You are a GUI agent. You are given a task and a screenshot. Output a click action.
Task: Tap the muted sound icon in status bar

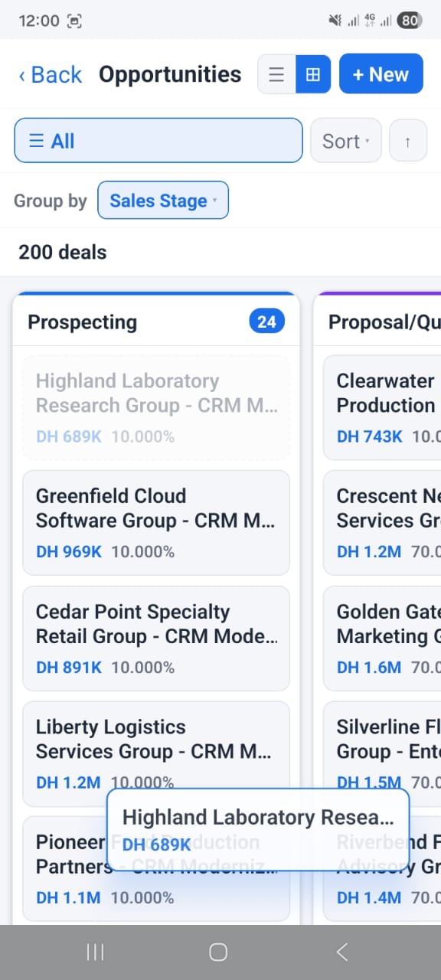(x=335, y=21)
